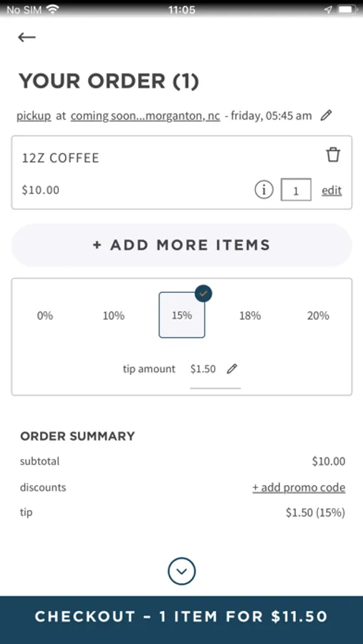The height and width of the screenshot is (644, 363).
Task: Choose the 20% tip option
Action: coord(318,316)
